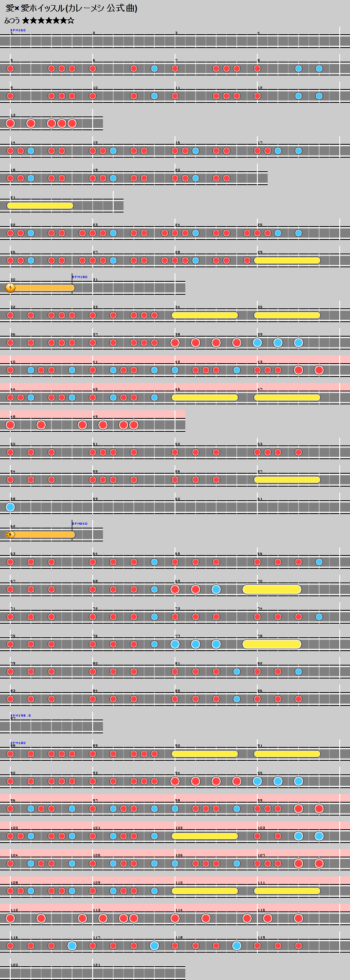Click the BPM160 marker at measure 1
Image resolution: width=350 pixels, height=980 pixels.
(18, 30)
